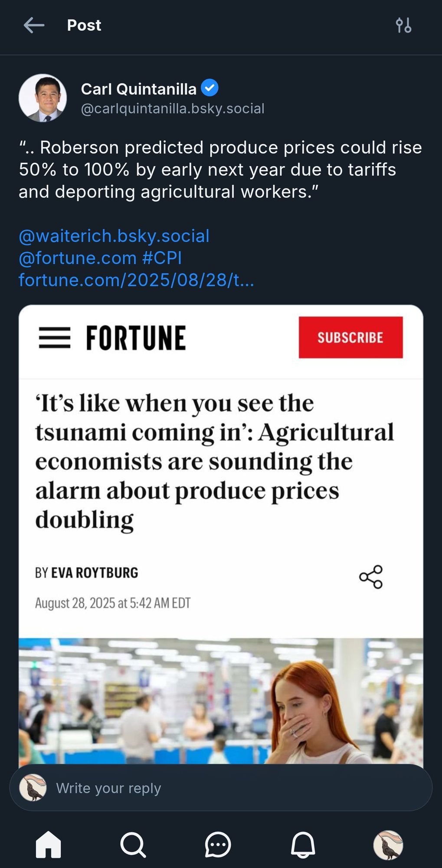Open the Notifications bell tab
The height and width of the screenshot is (868, 442).
pos(303,845)
